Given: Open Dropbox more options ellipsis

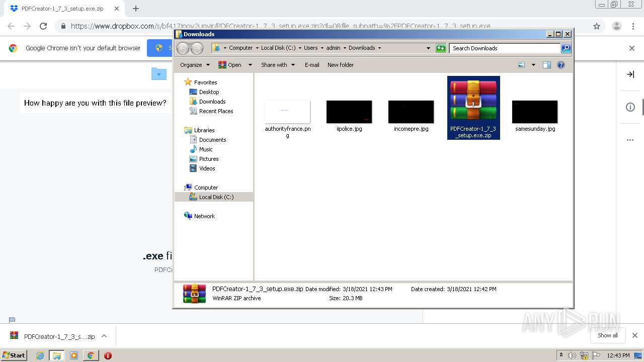Looking at the screenshot, I should [x=630, y=140].
